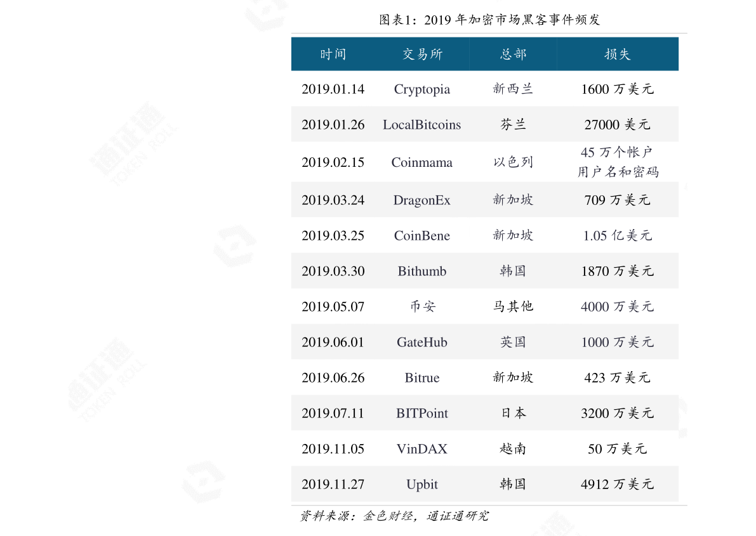Click the 总部 column header
Viewport: 756px width, 536px height.
513,54
